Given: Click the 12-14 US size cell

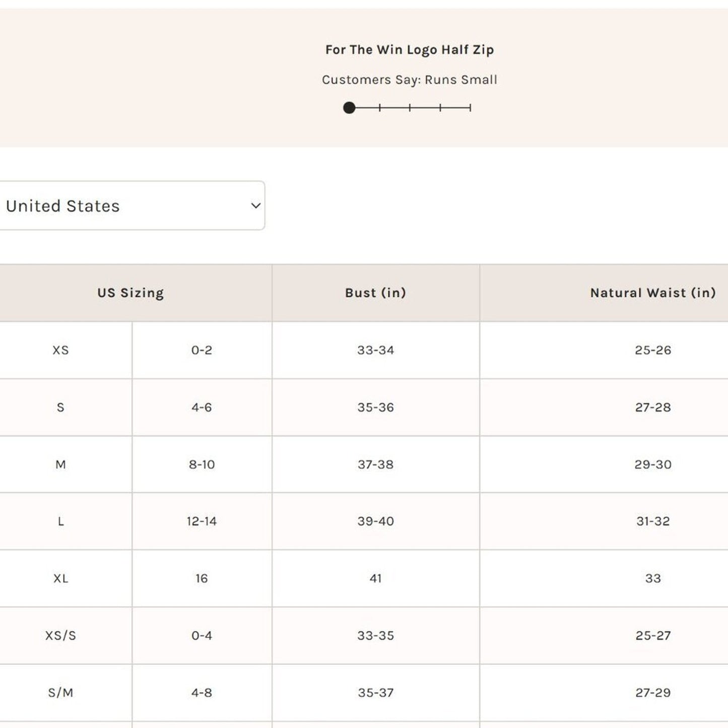Looking at the screenshot, I should pos(202,521).
